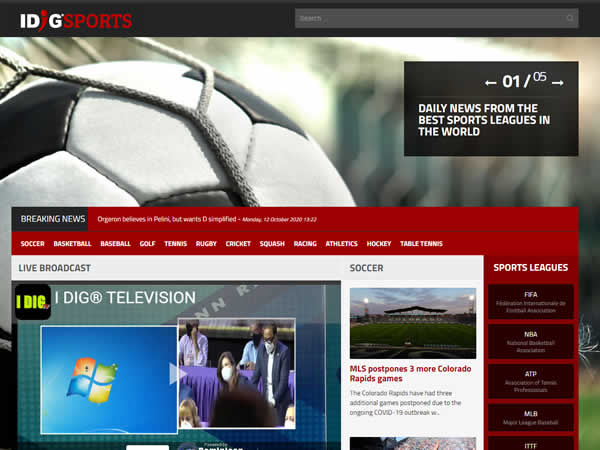Screen dimensions: 600x450
Task: Open breaking news Orgeron believes in Pelini
Action: click(x=167, y=219)
